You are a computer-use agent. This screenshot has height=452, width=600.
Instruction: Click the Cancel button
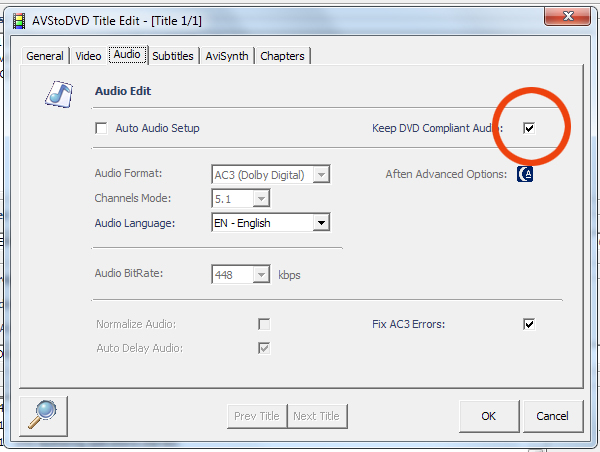(552, 416)
